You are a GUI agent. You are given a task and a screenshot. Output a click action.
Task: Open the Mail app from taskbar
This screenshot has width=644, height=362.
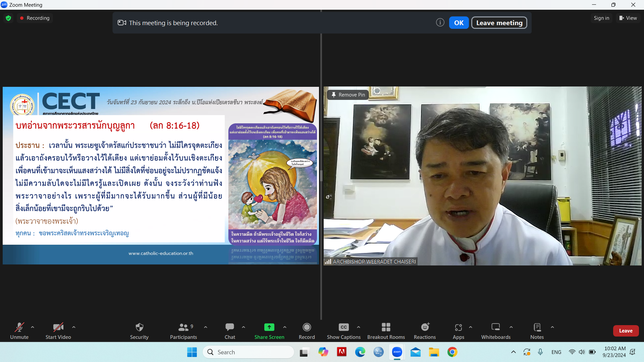click(416, 352)
